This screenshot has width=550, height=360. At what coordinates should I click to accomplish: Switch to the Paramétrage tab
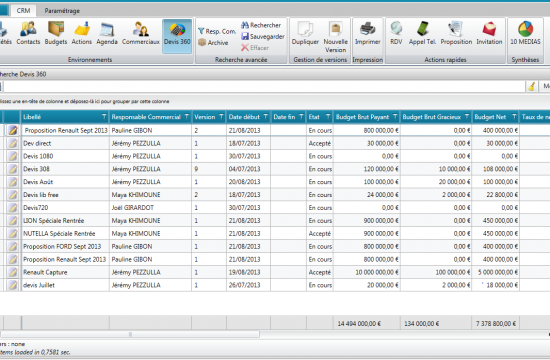click(x=62, y=11)
